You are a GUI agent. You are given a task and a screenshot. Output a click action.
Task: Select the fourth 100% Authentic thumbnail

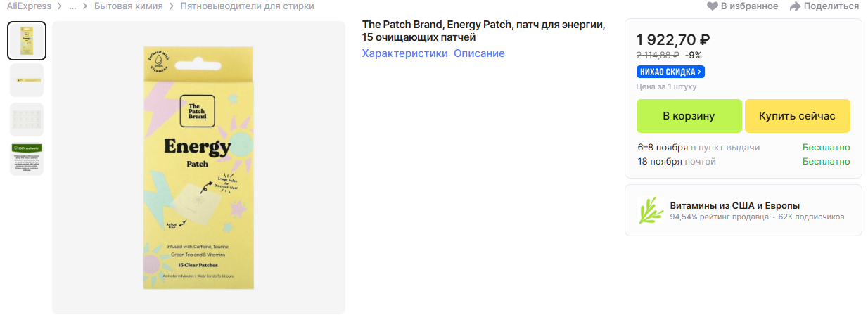(x=27, y=159)
